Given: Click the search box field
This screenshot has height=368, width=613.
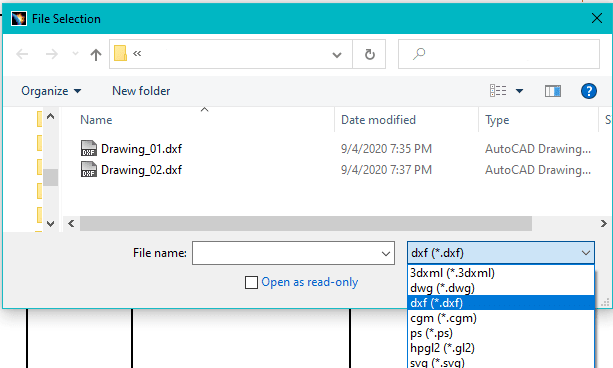Looking at the screenshot, I should (499, 54).
